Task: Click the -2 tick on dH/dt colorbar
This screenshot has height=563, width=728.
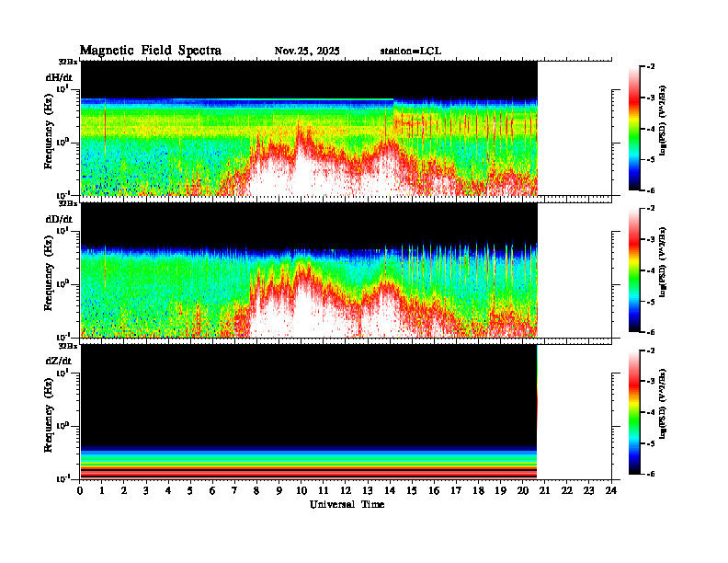Action: 652,67
